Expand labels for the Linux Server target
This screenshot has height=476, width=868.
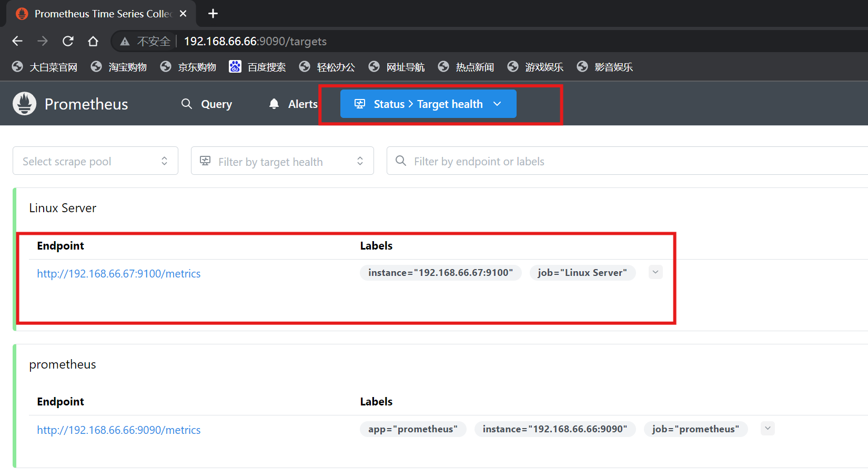[x=655, y=272]
